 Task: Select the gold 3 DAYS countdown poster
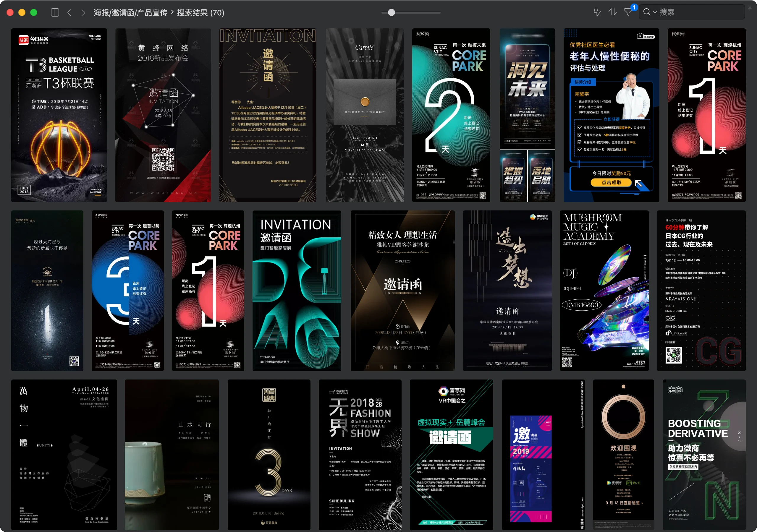click(269, 455)
